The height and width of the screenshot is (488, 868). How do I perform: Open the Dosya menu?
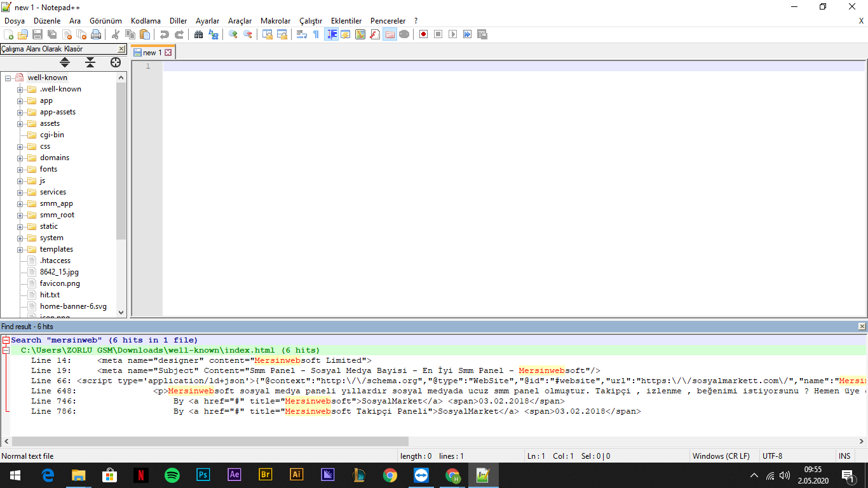15,21
